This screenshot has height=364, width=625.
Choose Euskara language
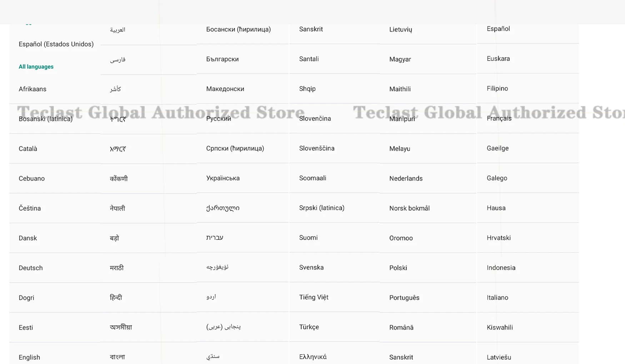498,59
